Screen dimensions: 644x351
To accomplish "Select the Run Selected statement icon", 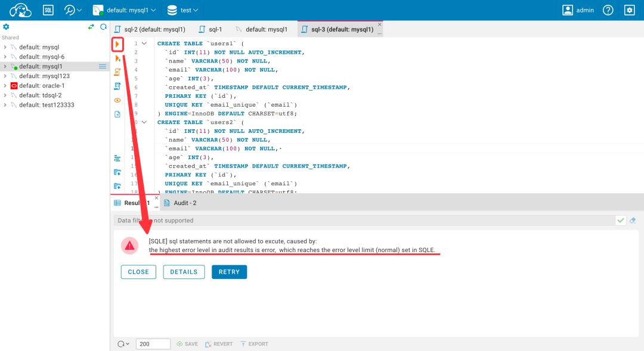I will [x=117, y=58].
